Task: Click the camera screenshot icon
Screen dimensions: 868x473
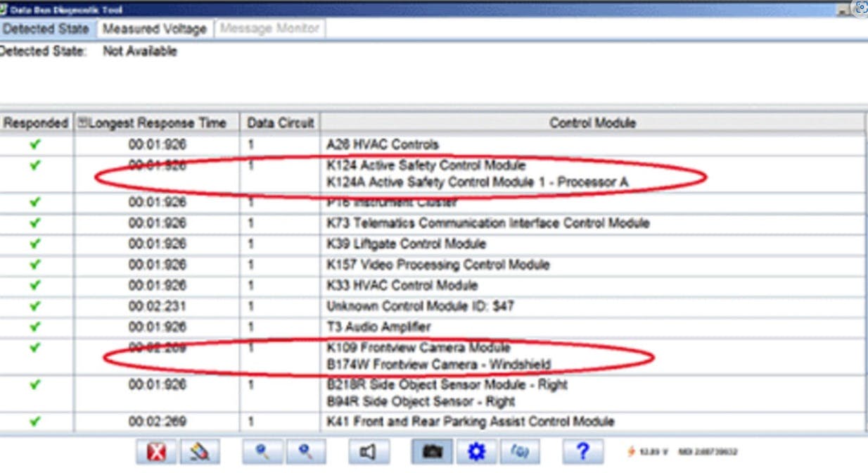Action: (x=432, y=452)
